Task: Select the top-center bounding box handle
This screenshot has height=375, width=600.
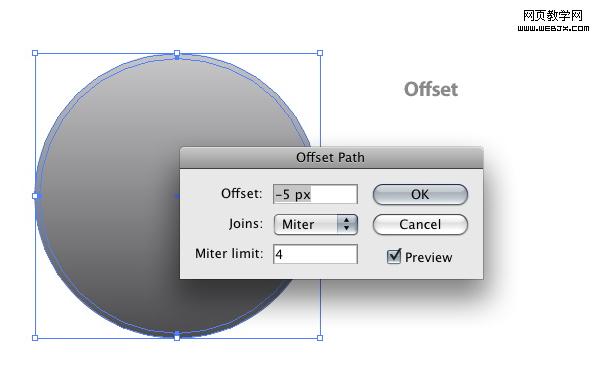Action: (177, 53)
